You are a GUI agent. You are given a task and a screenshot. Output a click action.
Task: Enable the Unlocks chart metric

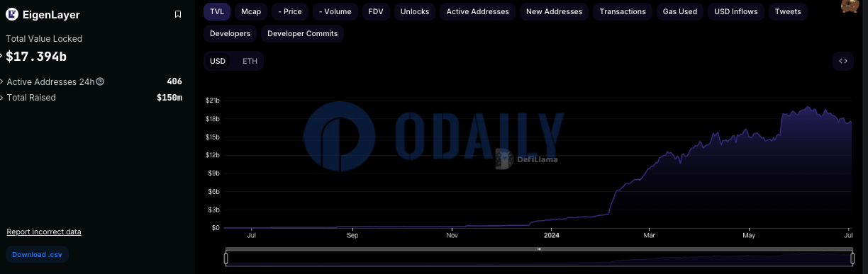point(415,11)
